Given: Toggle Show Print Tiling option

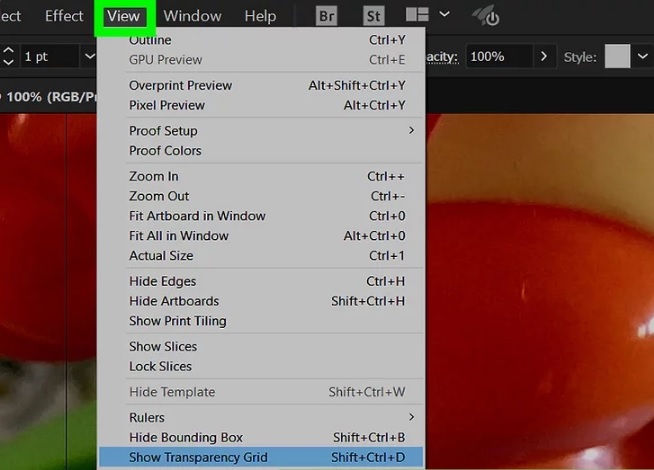Looking at the screenshot, I should pyautogui.click(x=262, y=321).
